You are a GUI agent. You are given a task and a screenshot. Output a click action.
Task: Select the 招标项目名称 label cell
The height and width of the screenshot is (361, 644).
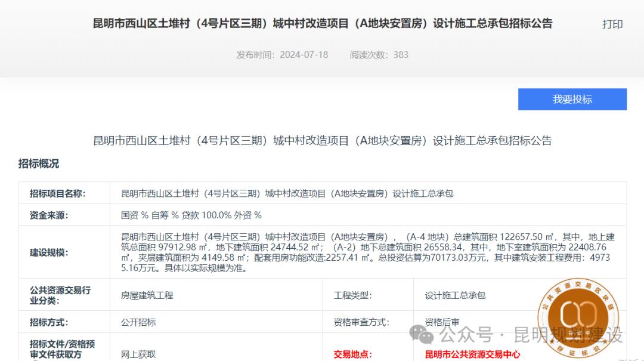point(58,193)
